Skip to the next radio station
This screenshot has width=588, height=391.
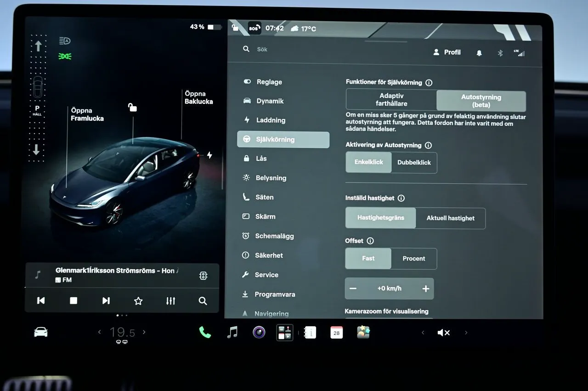(106, 300)
